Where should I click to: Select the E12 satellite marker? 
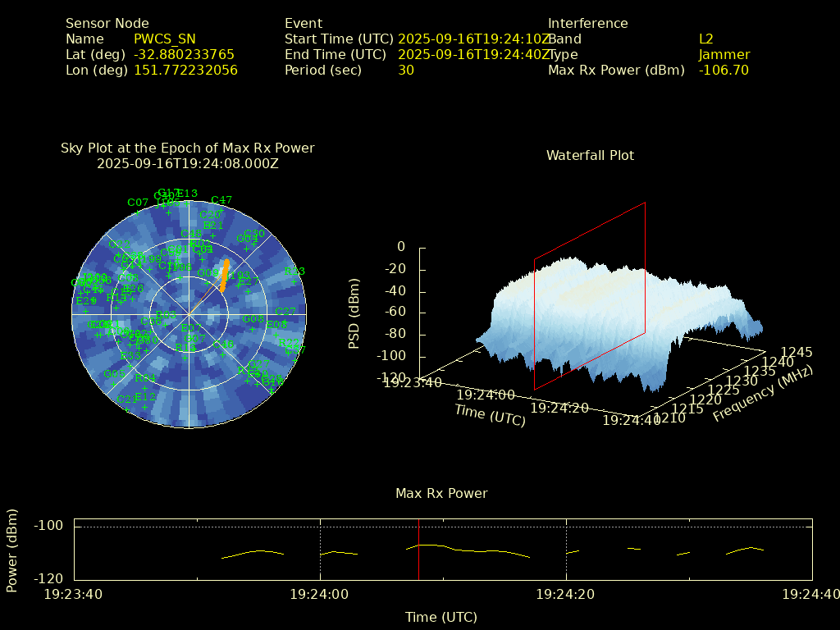(x=145, y=397)
